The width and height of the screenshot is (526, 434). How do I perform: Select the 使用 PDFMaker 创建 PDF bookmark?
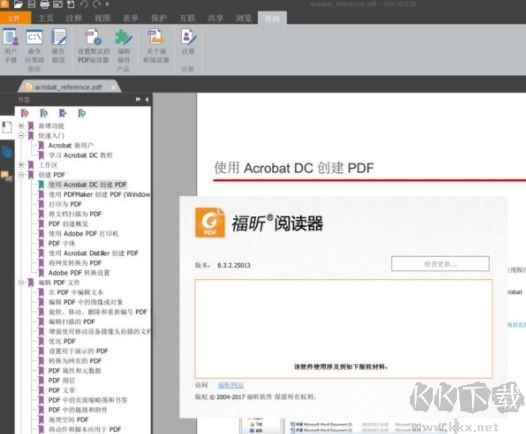pos(99,194)
